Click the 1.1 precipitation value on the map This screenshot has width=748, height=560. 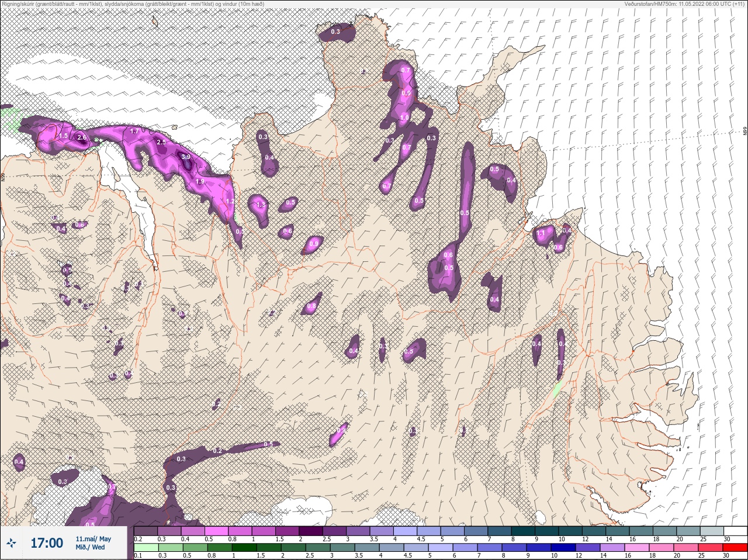pos(541,233)
